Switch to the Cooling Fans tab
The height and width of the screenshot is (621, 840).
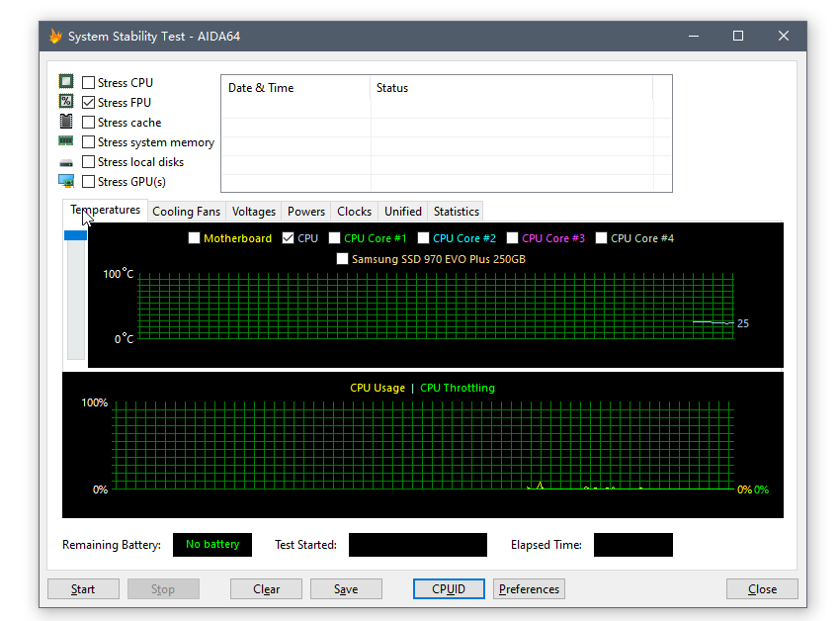coord(187,212)
